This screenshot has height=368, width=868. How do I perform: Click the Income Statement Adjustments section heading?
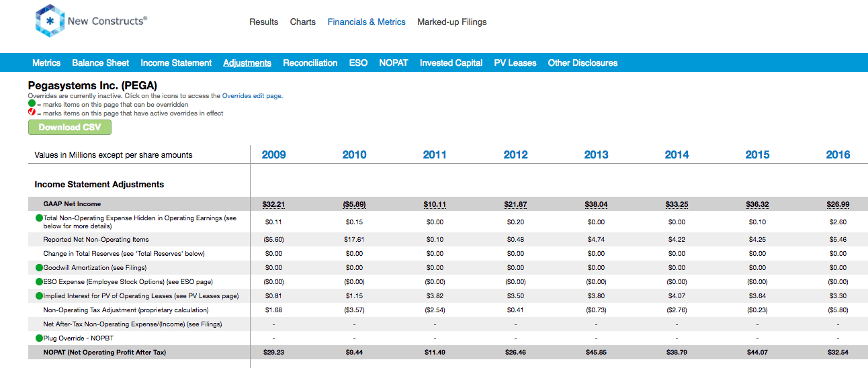point(99,184)
